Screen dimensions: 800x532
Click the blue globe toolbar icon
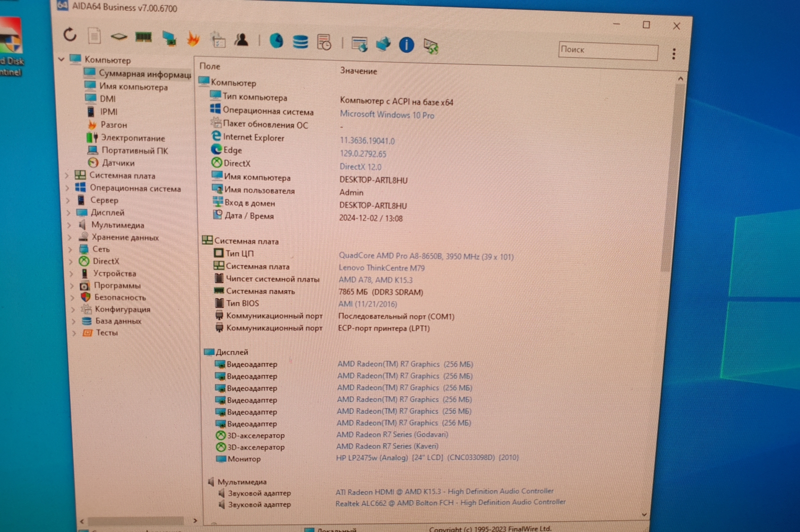click(276, 41)
